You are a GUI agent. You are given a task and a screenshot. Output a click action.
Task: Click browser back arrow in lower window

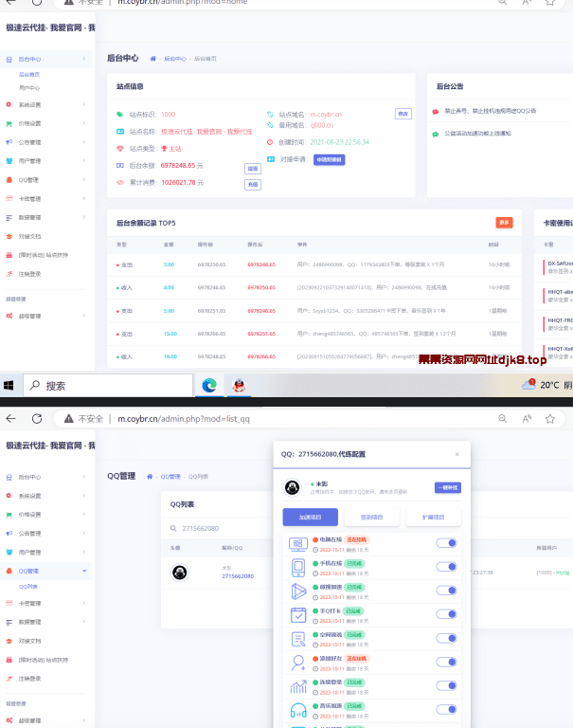pos(11,419)
